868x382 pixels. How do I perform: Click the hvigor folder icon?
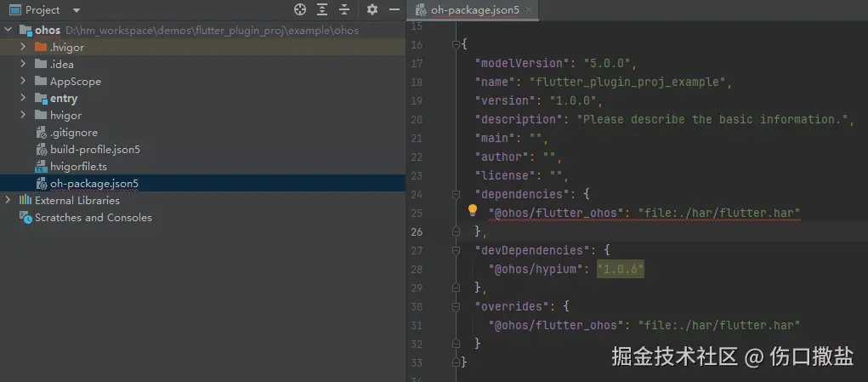pyautogui.click(x=41, y=115)
